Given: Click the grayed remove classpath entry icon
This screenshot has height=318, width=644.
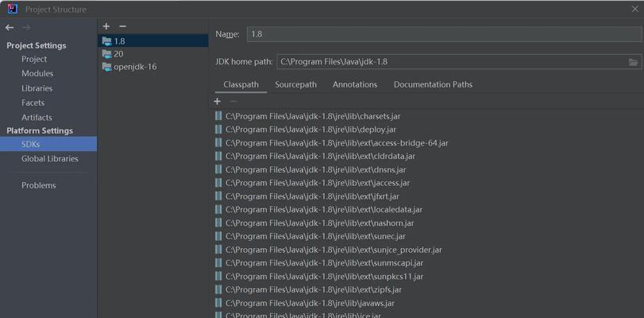Looking at the screenshot, I should coord(233,101).
